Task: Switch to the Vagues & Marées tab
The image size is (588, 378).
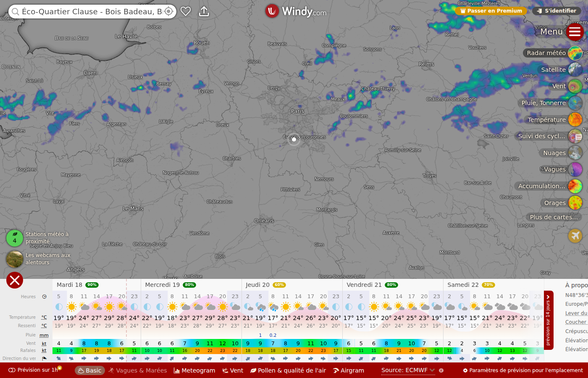Action: pyautogui.click(x=138, y=370)
